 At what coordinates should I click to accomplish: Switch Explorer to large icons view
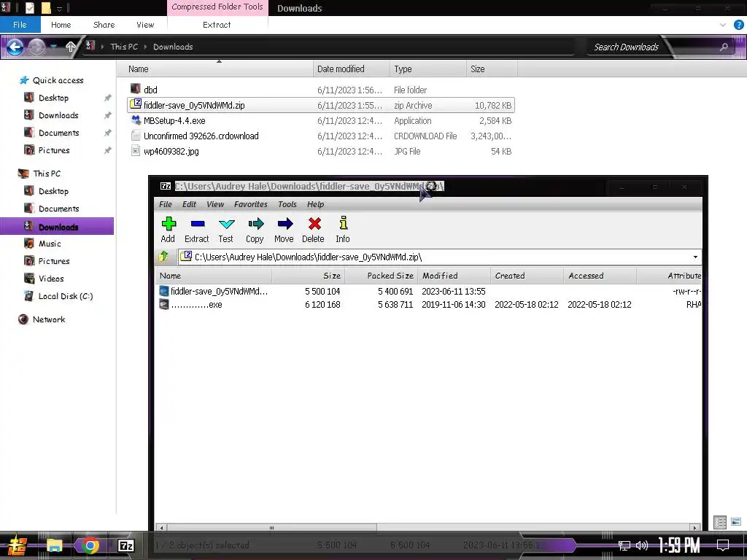(735, 522)
